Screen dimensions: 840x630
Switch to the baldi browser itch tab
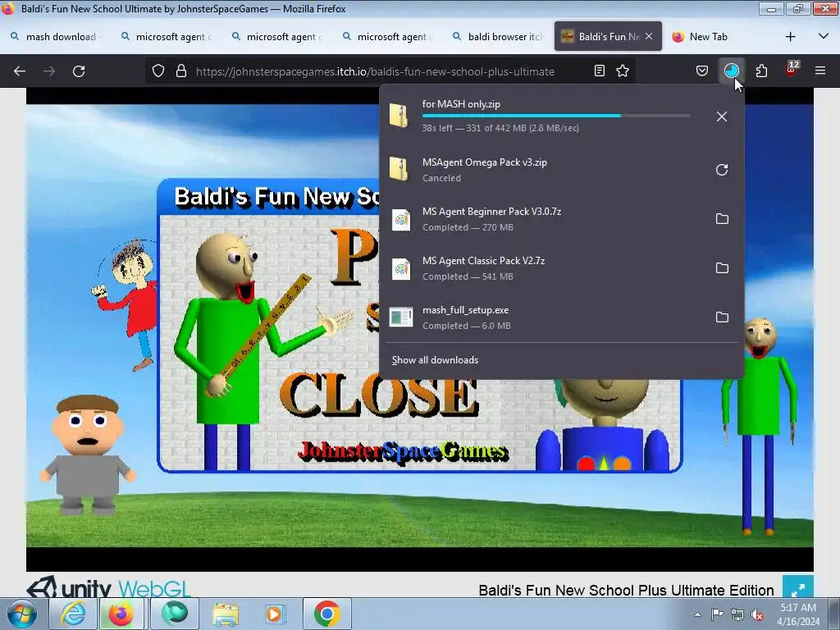[x=498, y=36]
